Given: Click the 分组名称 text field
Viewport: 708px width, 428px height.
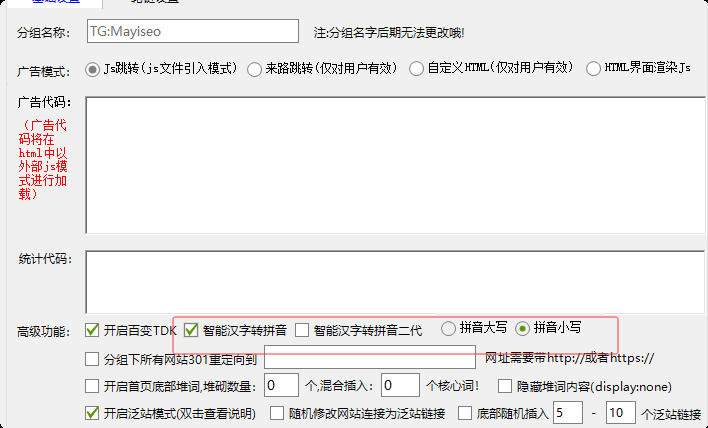Looking at the screenshot, I should pos(193,31).
